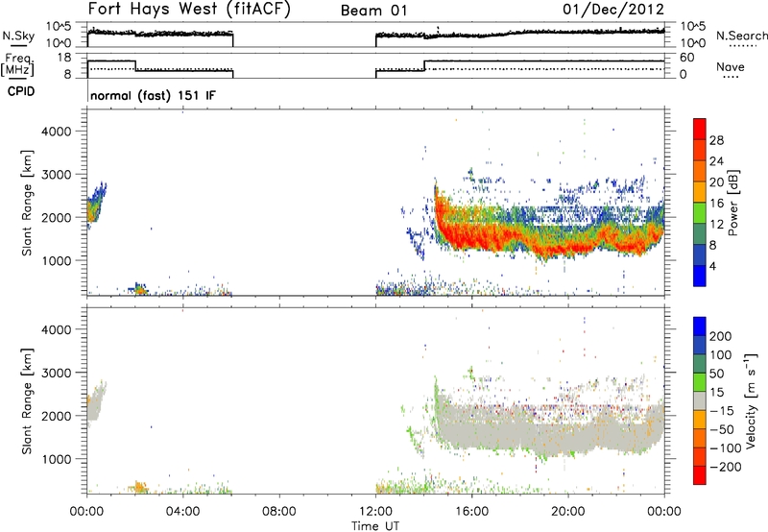Image resolution: width=768 pixels, height=532 pixels.
Task: Click the power panel's "Slant Range [km]" label
Action: (x=27, y=203)
